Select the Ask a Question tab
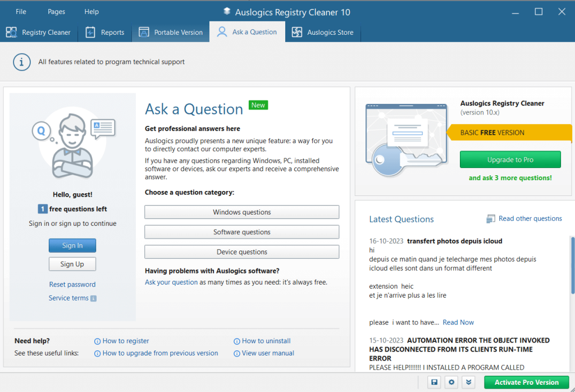 click(247, 32)
